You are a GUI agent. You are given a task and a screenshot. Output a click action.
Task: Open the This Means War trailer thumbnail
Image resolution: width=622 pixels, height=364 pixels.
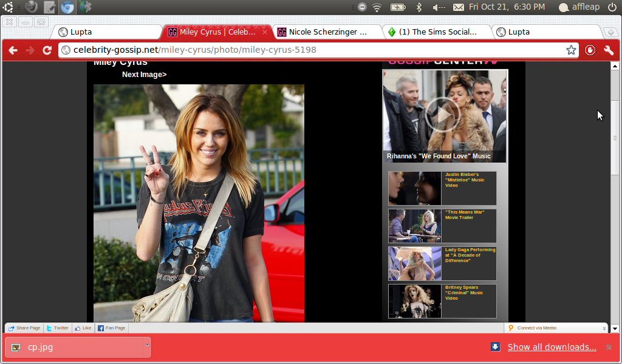tap(414, 226)
